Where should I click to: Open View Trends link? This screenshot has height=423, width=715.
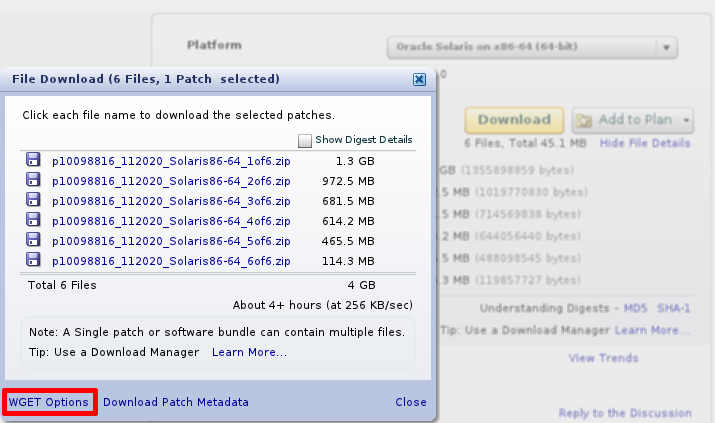click(603, 358)
